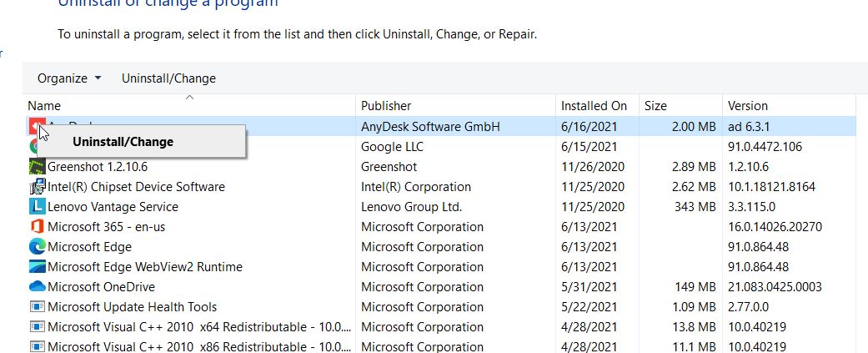
Task: Click Uninstall/Change in the toolbar
Action: [168, 78]
